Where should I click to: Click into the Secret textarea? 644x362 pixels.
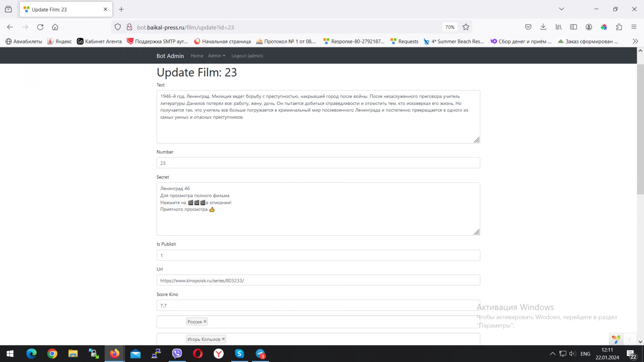(x=318, y=209)
